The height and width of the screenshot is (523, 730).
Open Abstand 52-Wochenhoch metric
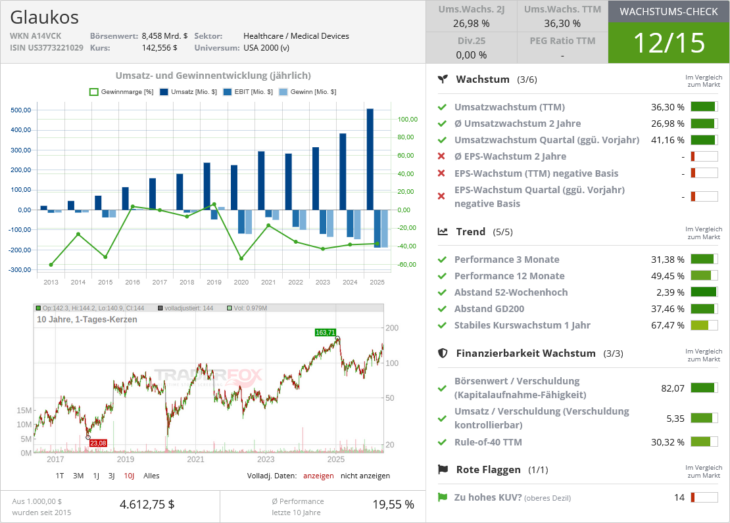coord(511,292)
